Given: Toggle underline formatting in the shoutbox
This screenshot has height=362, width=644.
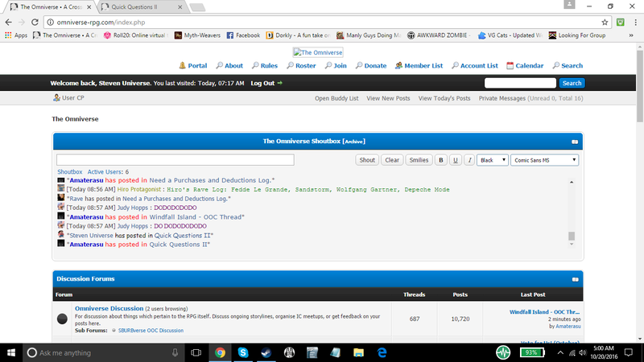Looking at the screenshot, I should tap(455, 160).
